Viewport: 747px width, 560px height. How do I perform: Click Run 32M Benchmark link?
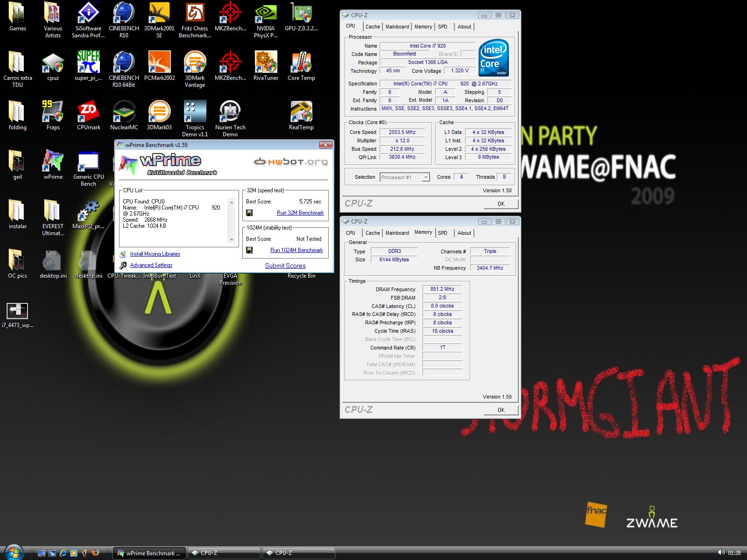pos(300,213)
